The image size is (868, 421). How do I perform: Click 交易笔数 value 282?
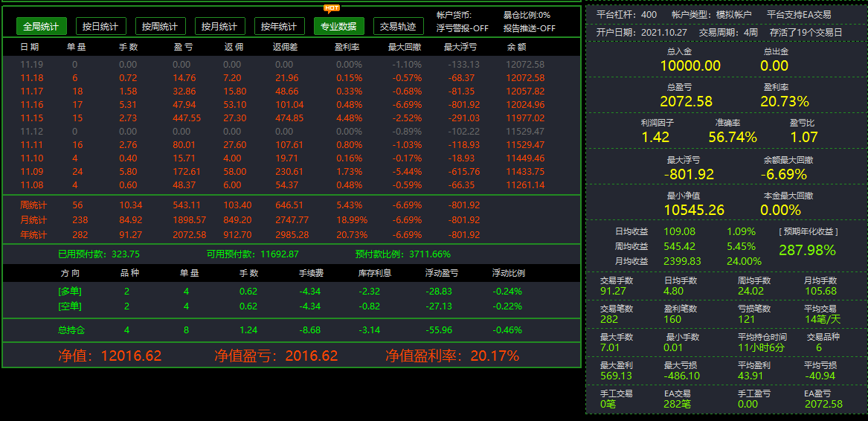[x=609, y=319]
